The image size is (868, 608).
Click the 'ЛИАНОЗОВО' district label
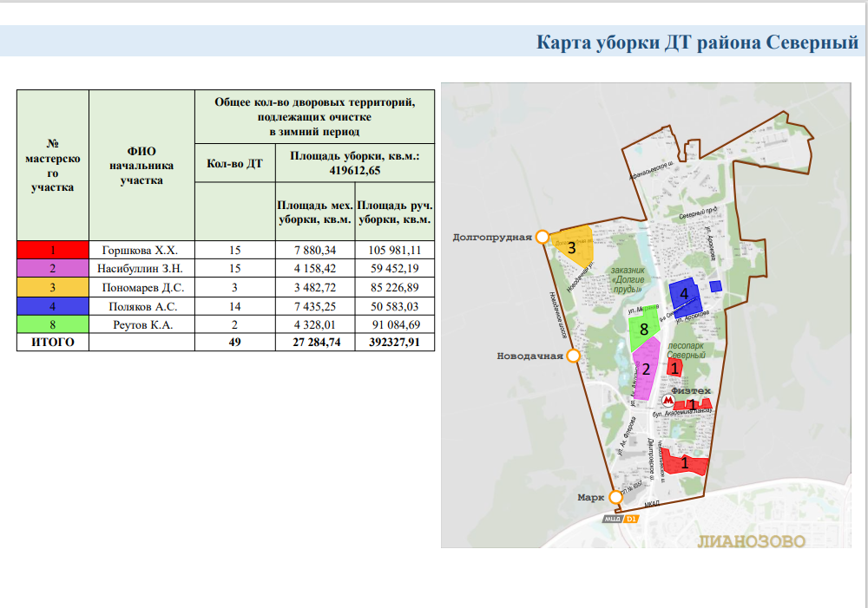[x=751, y=541]
